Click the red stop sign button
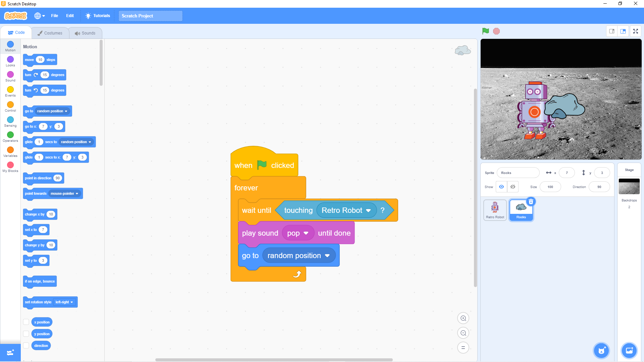This screenshot has height=362, width=644. (x=496, y=31)
